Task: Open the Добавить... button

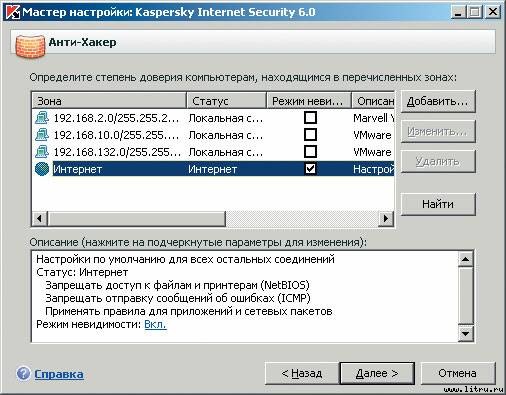Action: [x=438, y=101]
